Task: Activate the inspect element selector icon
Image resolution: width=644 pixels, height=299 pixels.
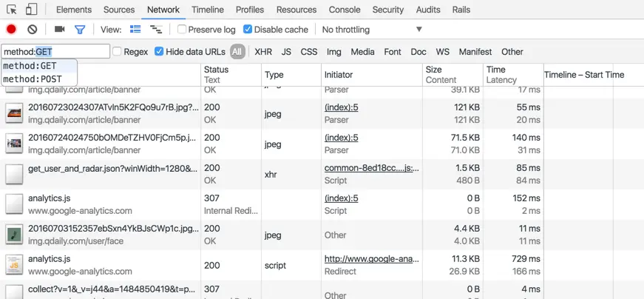Action: 12,10
